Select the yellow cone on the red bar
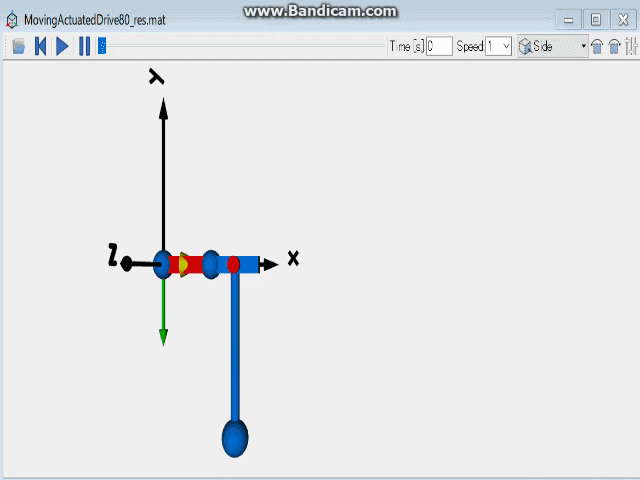The height and width of the screenshot is (480, 640). click(x=185, y=264)
